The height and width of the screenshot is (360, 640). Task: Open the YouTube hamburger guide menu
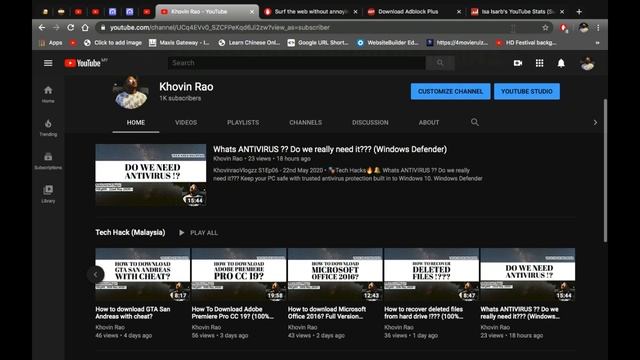(48, 63)
